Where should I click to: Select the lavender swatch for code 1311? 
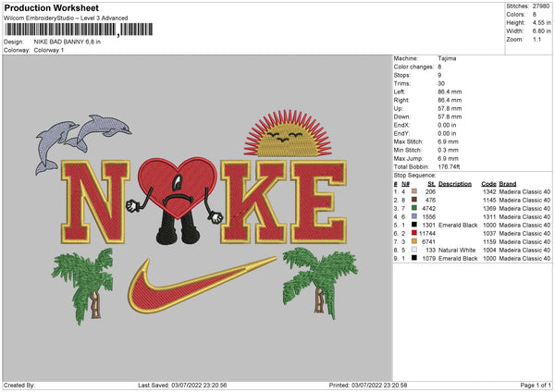coord(413,216)
